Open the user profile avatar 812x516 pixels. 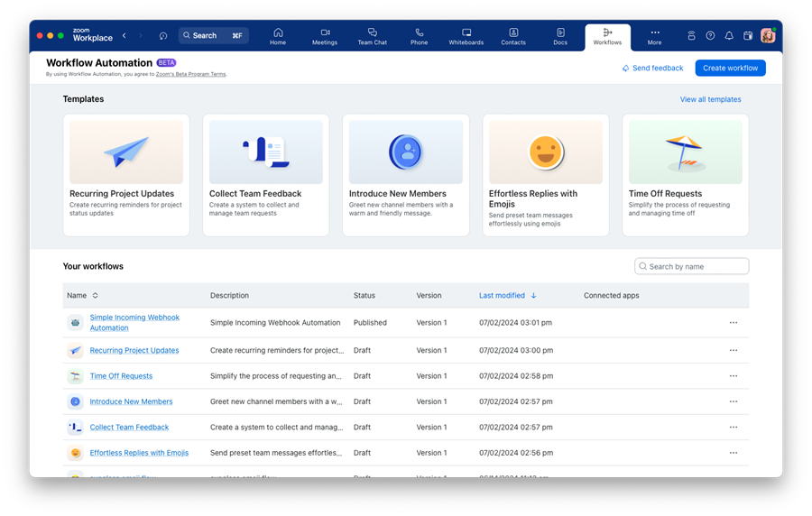pyautogui.click(x=768, y=36)
